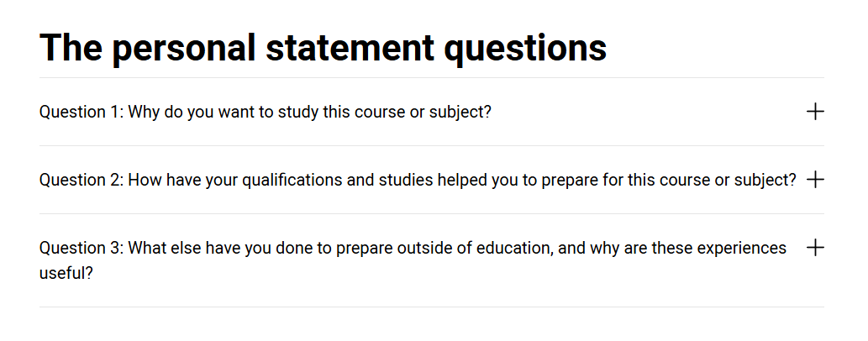Image resolution: width=868 pixels, height=341 pixels.
Task: Click the plus icon beside Question 1
Action: coord(815,112)
